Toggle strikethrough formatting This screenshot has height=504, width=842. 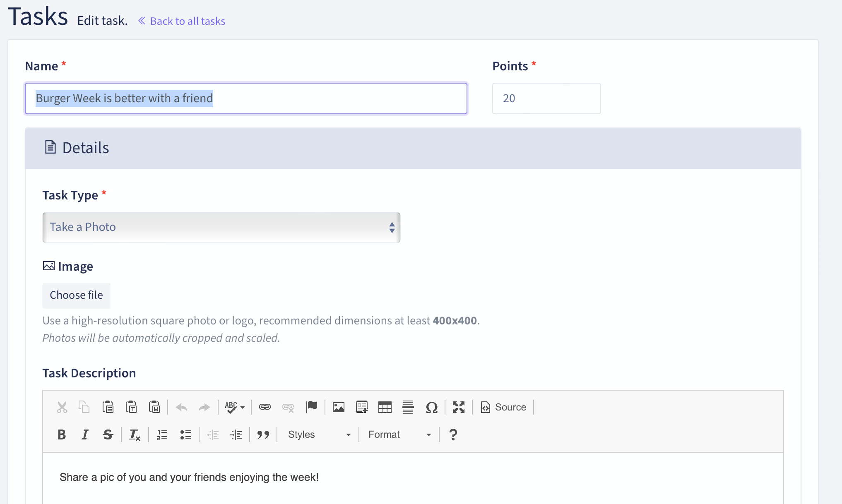click(x=108, y=434)
